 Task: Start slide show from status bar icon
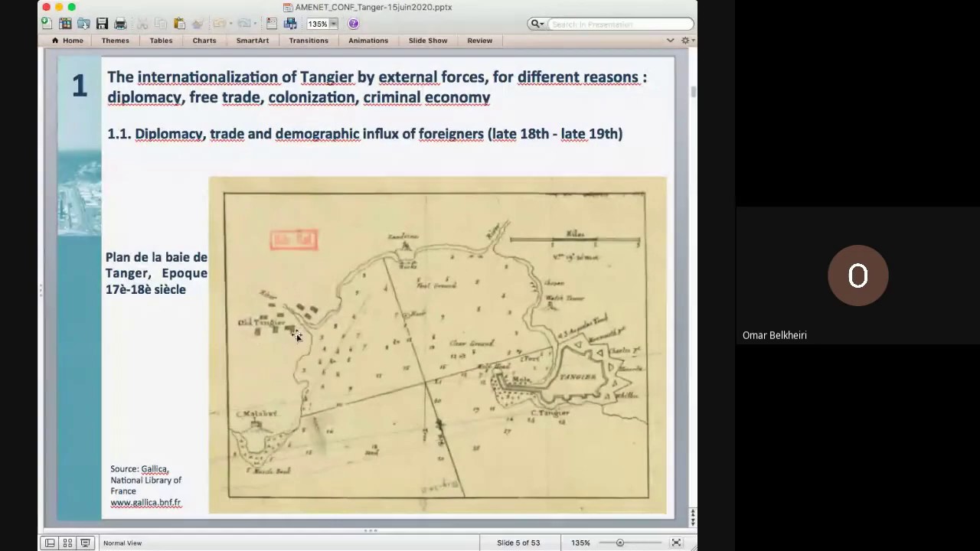(85, 543)
